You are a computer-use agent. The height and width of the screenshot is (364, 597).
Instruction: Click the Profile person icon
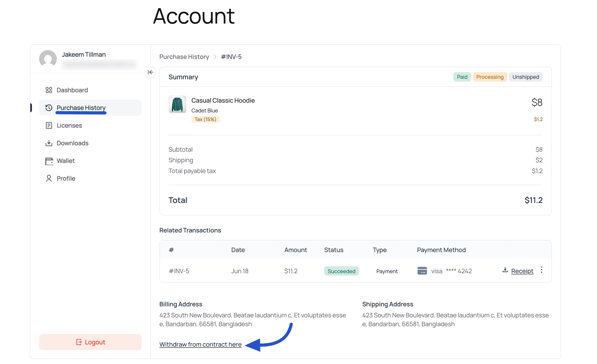49,178
